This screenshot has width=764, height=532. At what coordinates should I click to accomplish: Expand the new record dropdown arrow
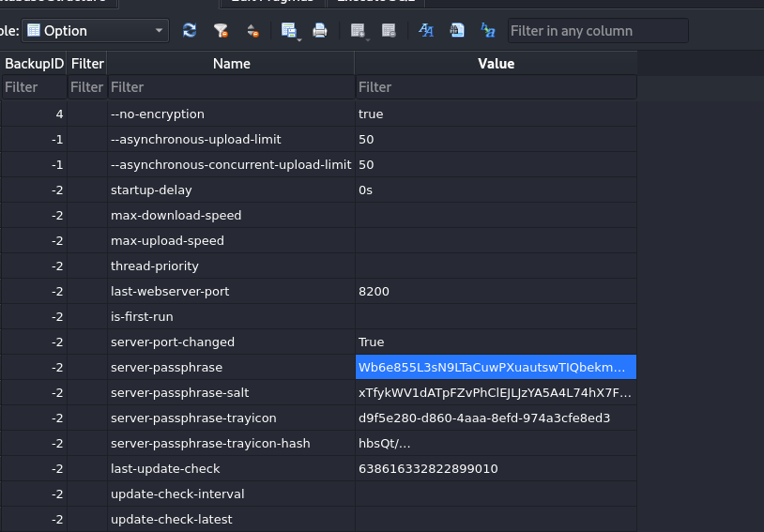tap(368, 39)
